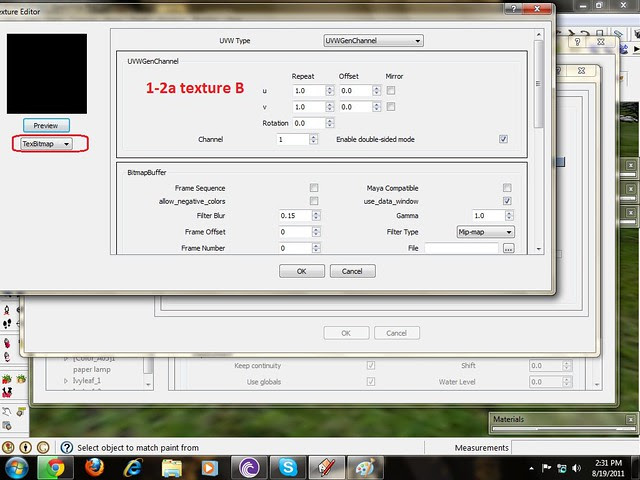The image size is (640, 480).
Task: Enable the allow_negative_colors checkbox
Action: [313, 201]
